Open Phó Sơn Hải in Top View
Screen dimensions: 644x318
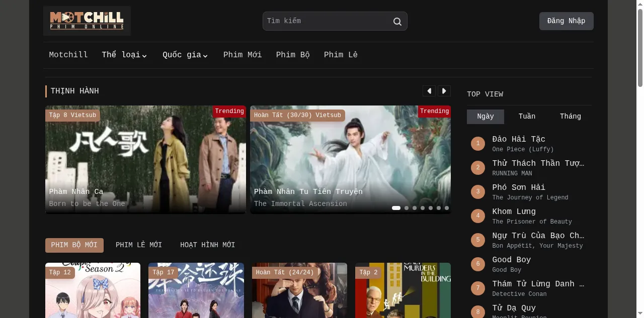[519, 187]
